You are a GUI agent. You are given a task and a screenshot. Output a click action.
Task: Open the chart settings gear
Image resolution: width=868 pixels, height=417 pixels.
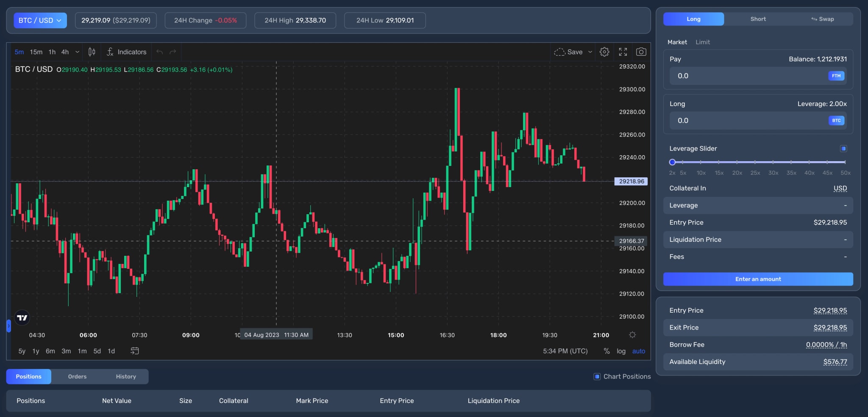point(604,52)
